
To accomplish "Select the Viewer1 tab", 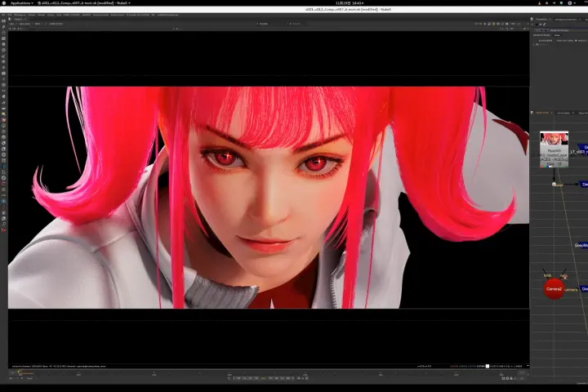I will (x=18, y=19).
